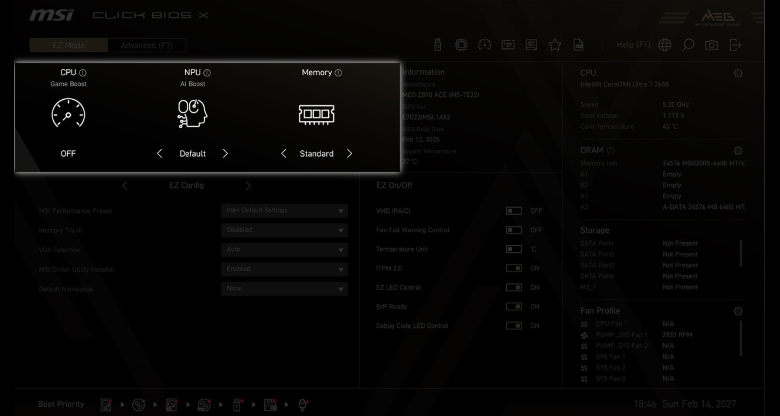Open the Default Homepage dropdown
This screenshot has height=416, width=780.
point(284,289)
